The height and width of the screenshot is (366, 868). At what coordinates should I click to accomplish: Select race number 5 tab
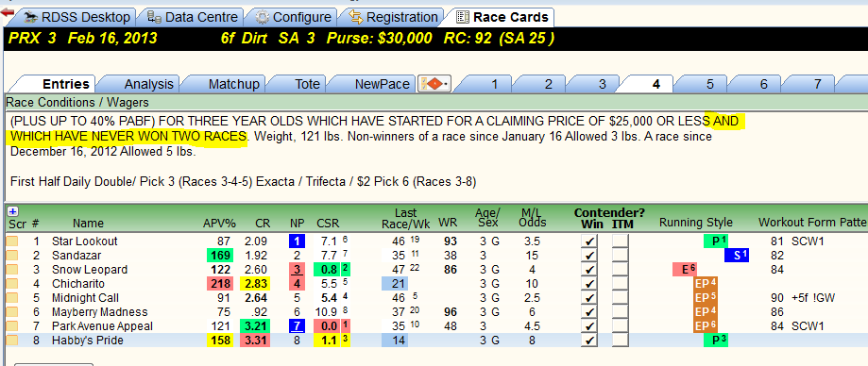pos(709,84)
